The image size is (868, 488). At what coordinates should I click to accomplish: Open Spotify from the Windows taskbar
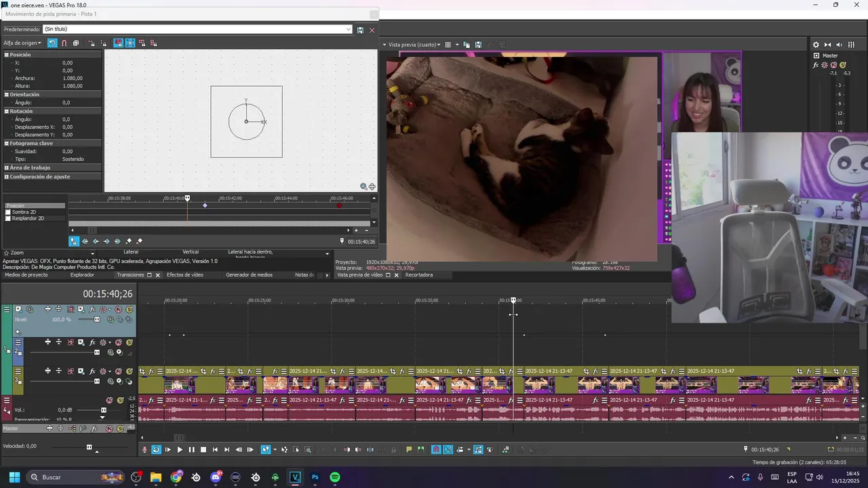point(334,477)
